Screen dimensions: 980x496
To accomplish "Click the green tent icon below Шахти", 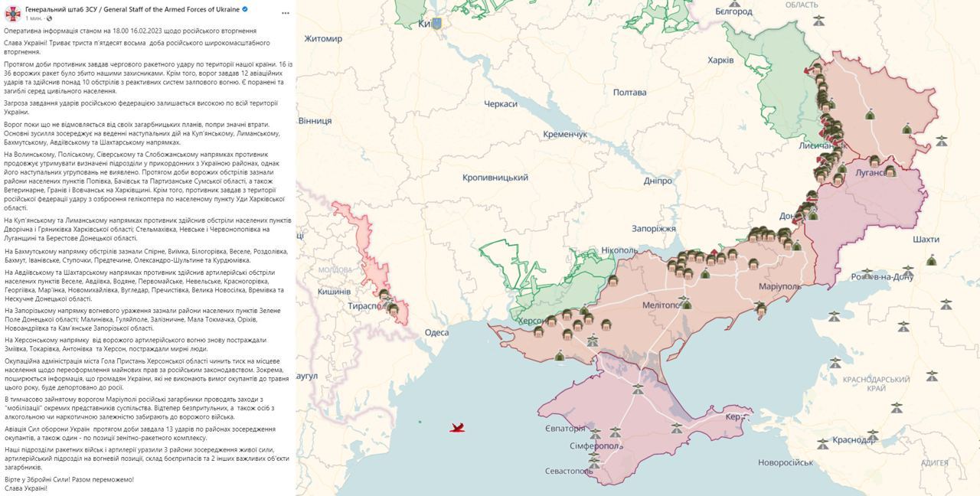I will coord(931,260).
